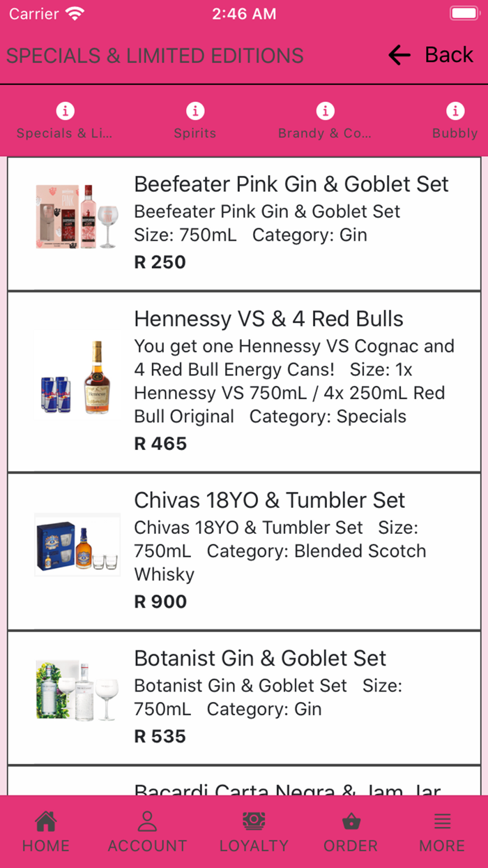488x868 pixels.
Task: Tap the back arrow icon
Action: point(399,55)
